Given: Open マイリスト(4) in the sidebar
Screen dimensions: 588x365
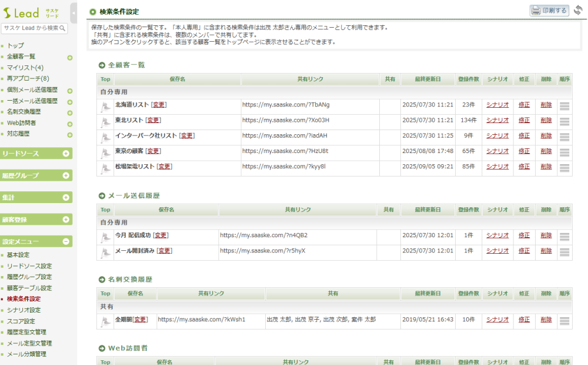Looking at the screenshot, I should pyautogui.click(x=25, y=68).
